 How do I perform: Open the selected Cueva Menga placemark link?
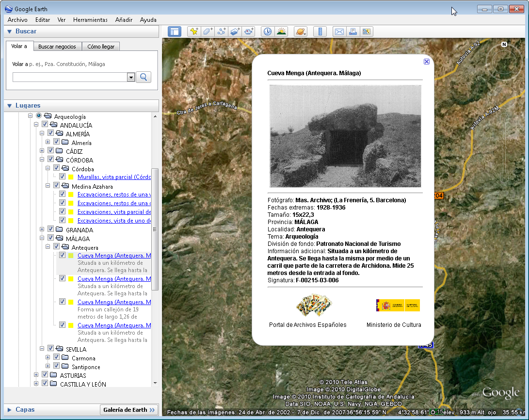[114, 256]
